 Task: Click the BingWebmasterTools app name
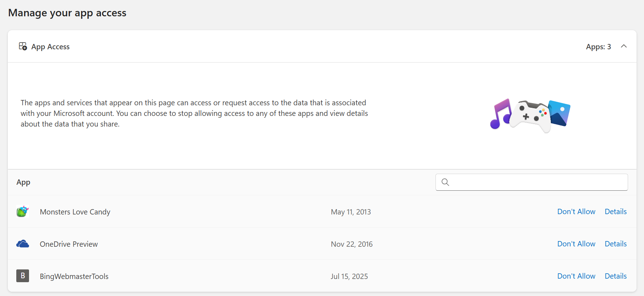coord(74,277)
